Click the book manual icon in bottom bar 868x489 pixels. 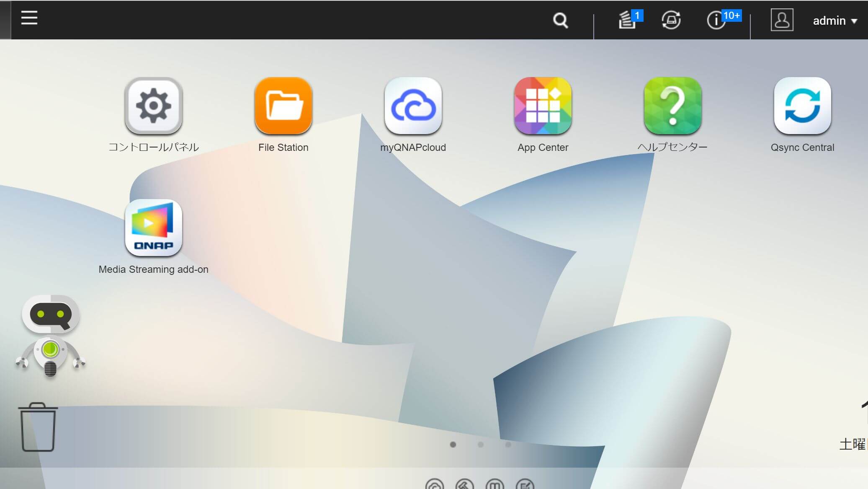[495, 484]
